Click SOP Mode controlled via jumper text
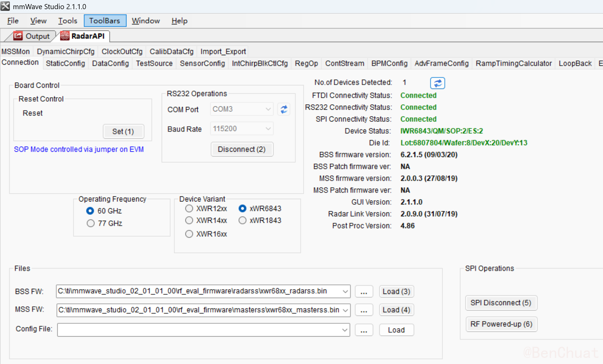This screenshot has width=603, height=364. [x=79, y=149]
